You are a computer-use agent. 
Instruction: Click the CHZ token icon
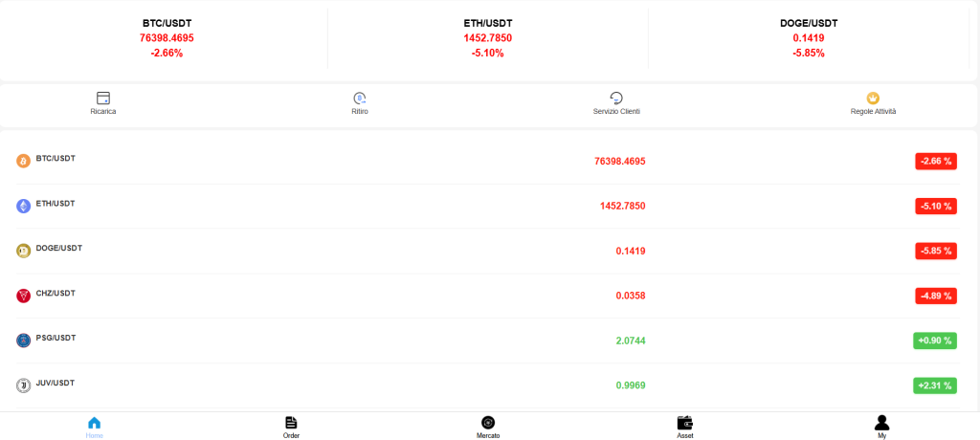[23, 296]
